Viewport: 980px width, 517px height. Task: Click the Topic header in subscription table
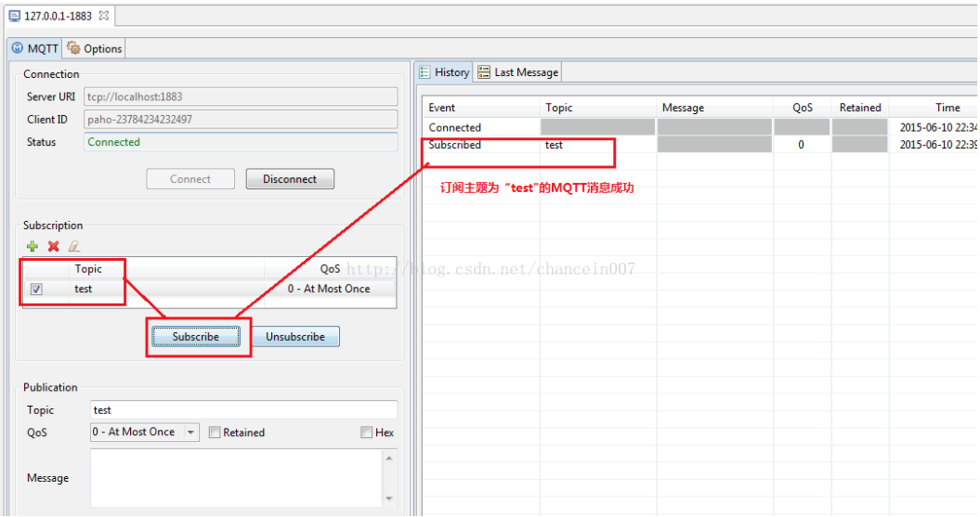click(88, 268)
